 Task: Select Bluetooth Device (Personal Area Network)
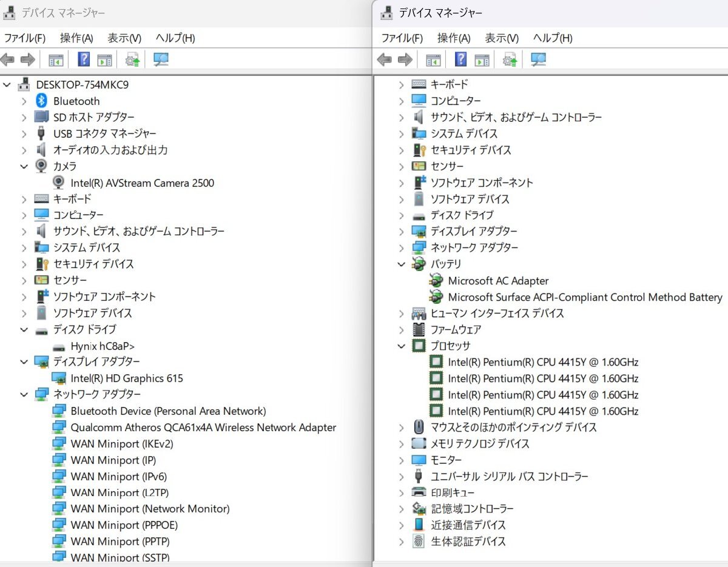click(x=168, y=411)
